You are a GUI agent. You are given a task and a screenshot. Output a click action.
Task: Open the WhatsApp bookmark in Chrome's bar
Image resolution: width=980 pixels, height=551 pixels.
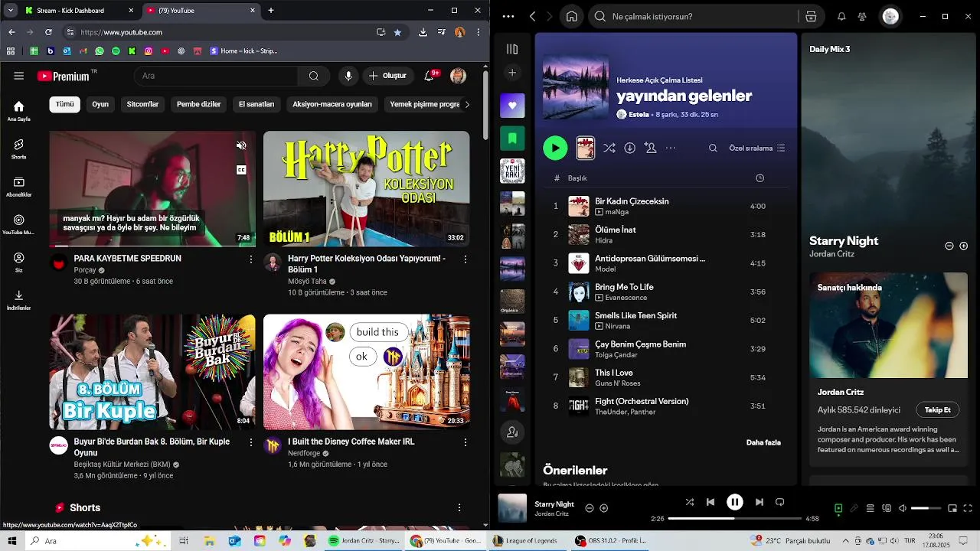(x=100, y=51)
